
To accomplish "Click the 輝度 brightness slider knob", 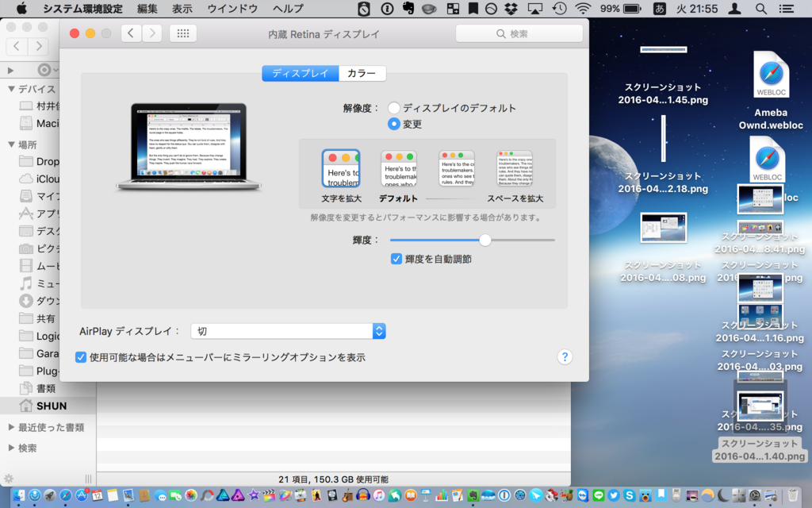I will pyautogui.click(x=485, y=240).
